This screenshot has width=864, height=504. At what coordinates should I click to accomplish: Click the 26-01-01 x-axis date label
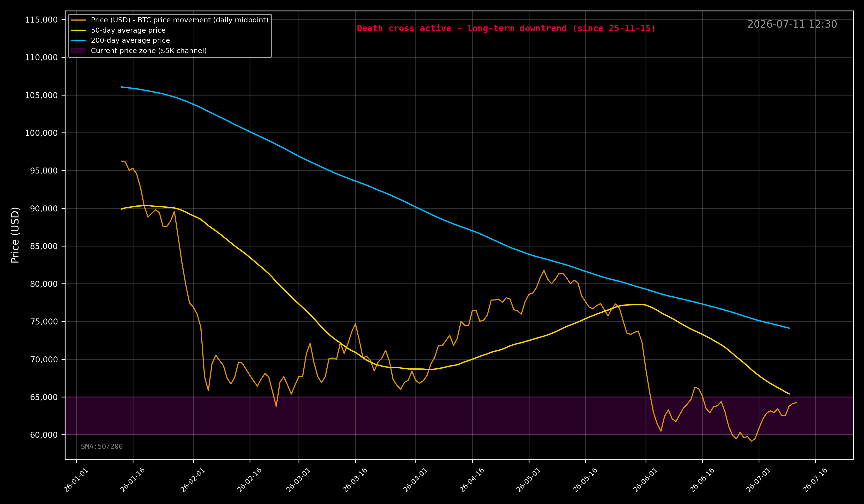pos(76,480)
